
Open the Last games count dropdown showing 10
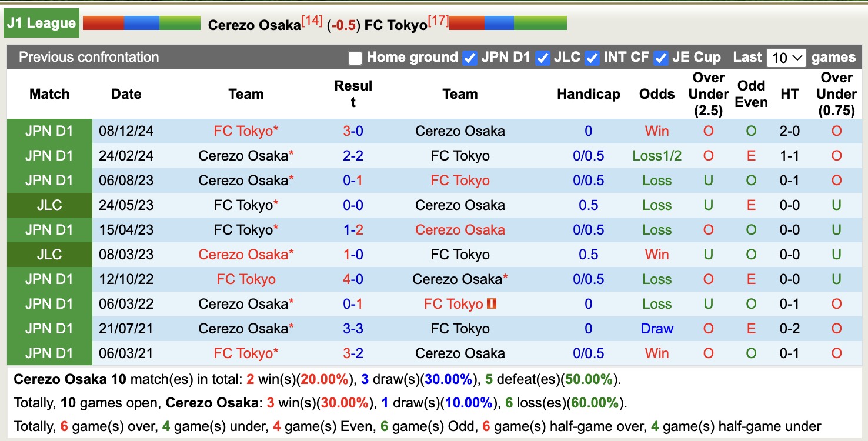(x=786, y=58)
